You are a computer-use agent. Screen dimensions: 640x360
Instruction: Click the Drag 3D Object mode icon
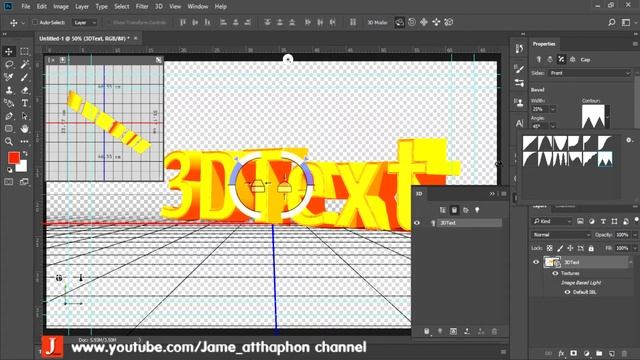[x=424, y=22]
